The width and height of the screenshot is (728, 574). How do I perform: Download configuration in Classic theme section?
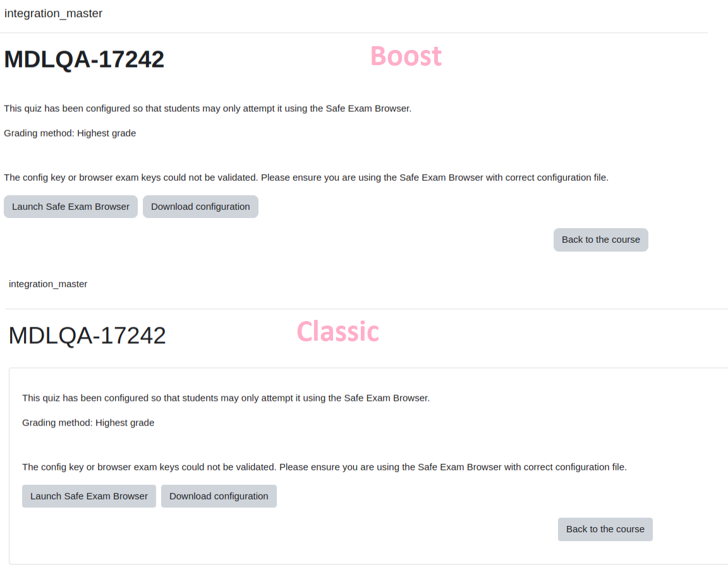219,496
